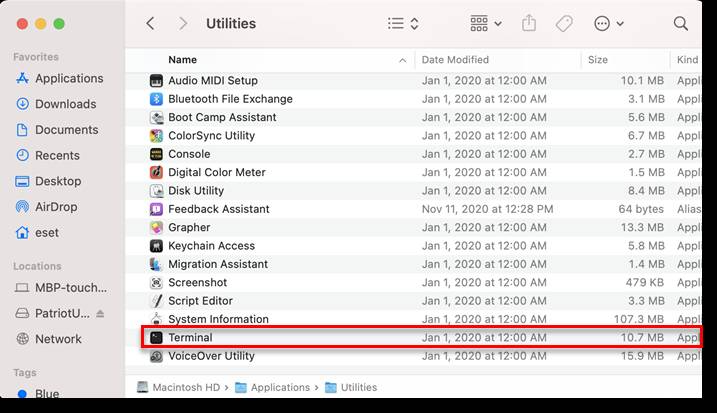The image size is (717, 413).
Task: Click the Keychain Access icon
Action: click(x=156, y=246)
